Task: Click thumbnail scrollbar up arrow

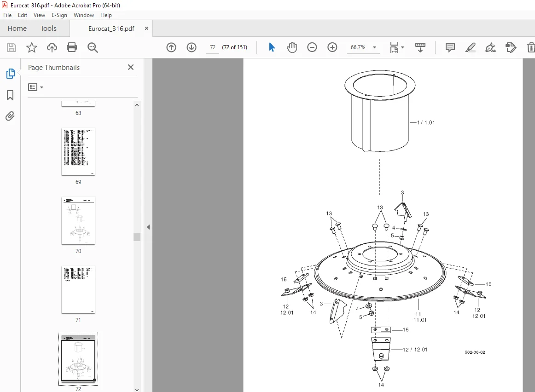Action: [137, 105]
